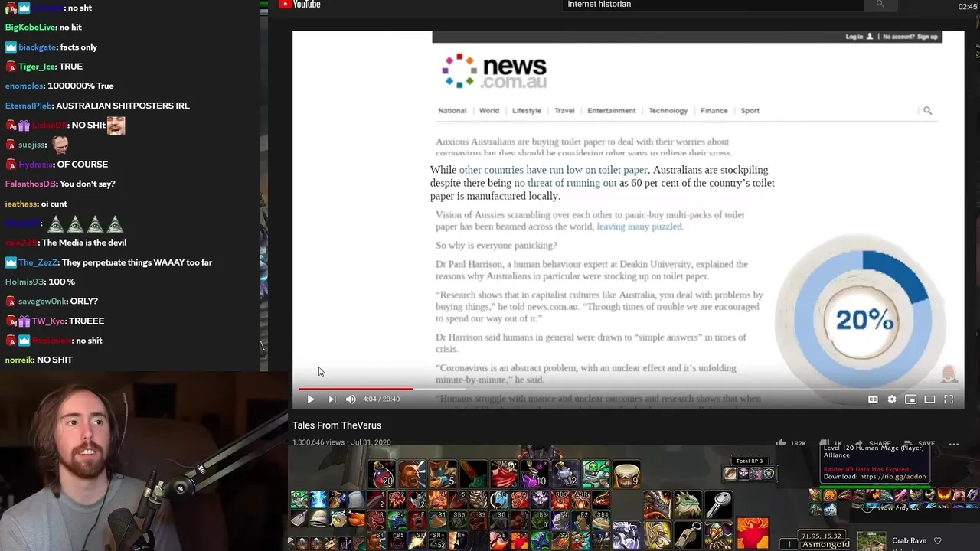
Task: Click the YouTube search magnifier button
Action: pyautogui.click(x=880, y=5)
